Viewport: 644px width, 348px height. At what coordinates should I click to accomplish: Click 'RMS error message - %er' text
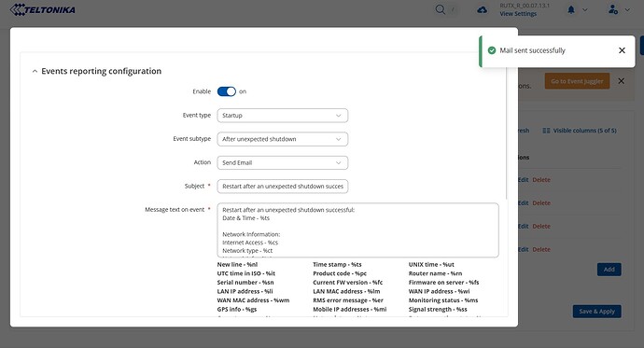point(348,300)
